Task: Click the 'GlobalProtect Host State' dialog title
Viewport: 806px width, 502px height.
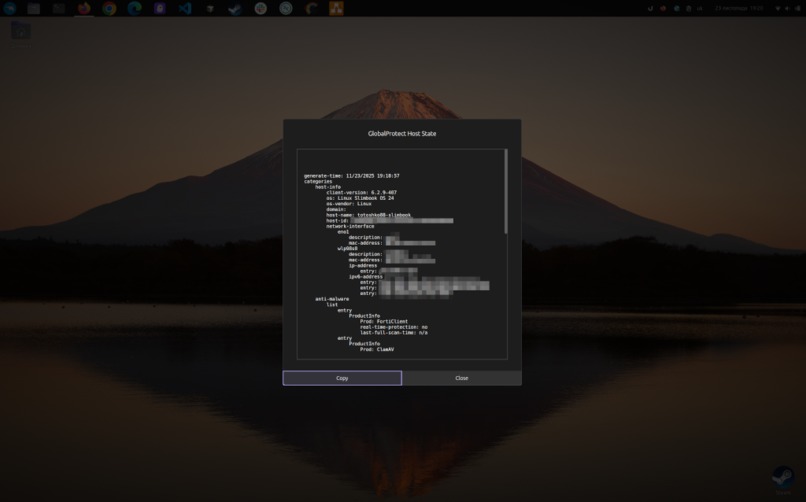Action: click(x=402, y=134)
